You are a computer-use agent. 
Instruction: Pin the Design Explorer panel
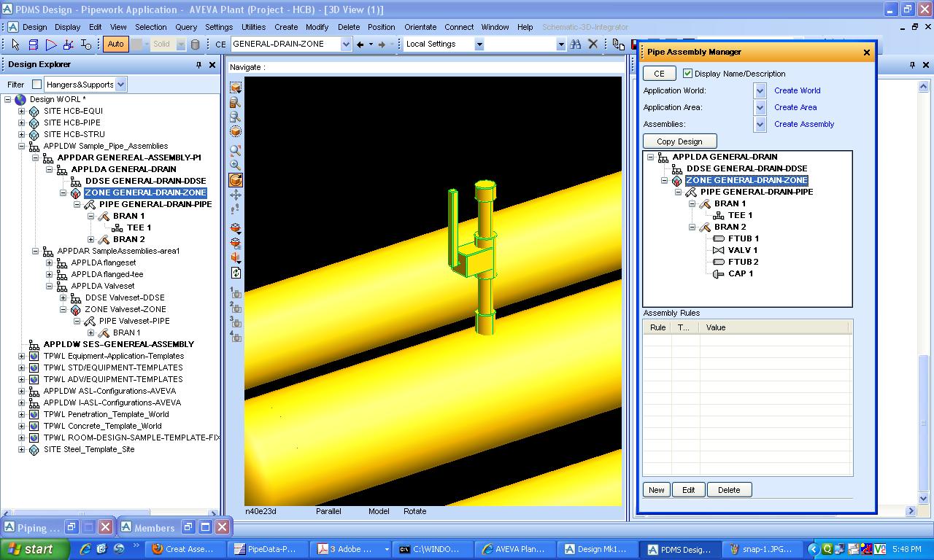coord(198,65)
